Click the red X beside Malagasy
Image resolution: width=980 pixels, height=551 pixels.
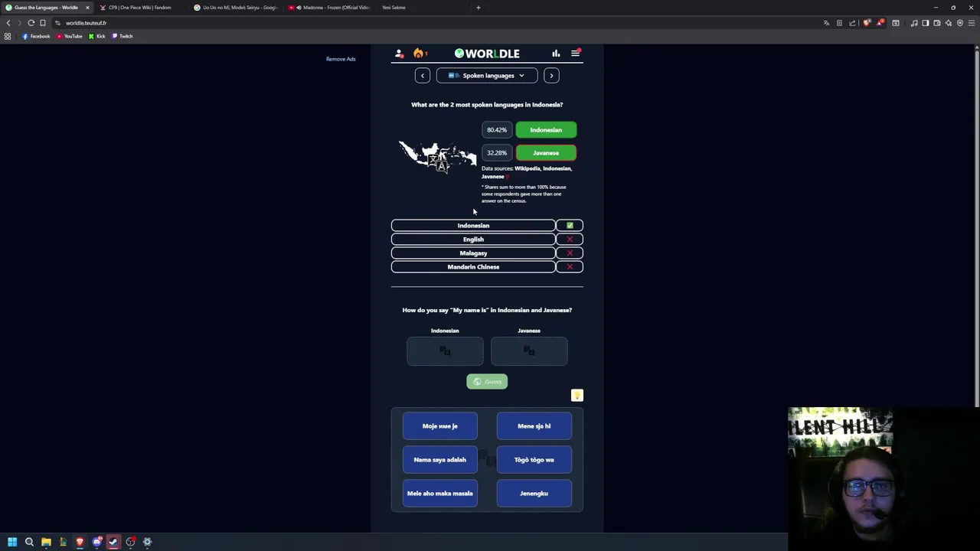[x=570, y=253]
